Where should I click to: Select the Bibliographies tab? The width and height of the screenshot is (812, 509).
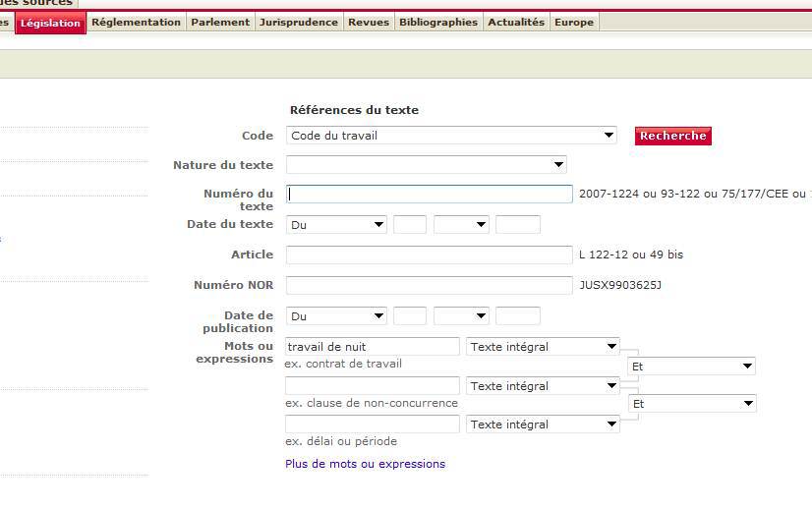pos(438,23)
